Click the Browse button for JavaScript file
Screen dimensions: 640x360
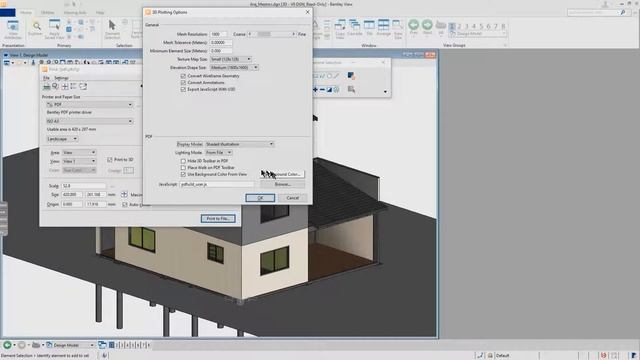tap(282, 184)
